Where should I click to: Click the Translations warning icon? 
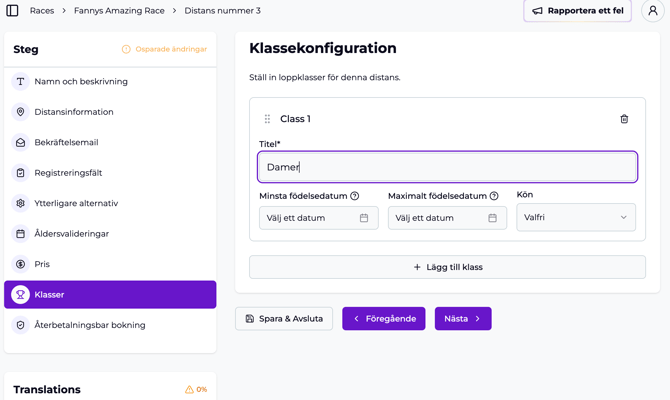point(189,389)
